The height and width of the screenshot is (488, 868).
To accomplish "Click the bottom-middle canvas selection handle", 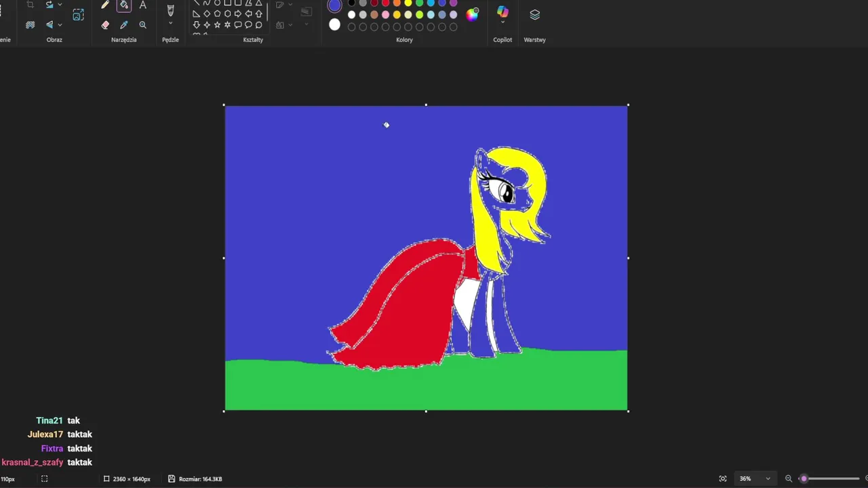I will tap(426, 411).
